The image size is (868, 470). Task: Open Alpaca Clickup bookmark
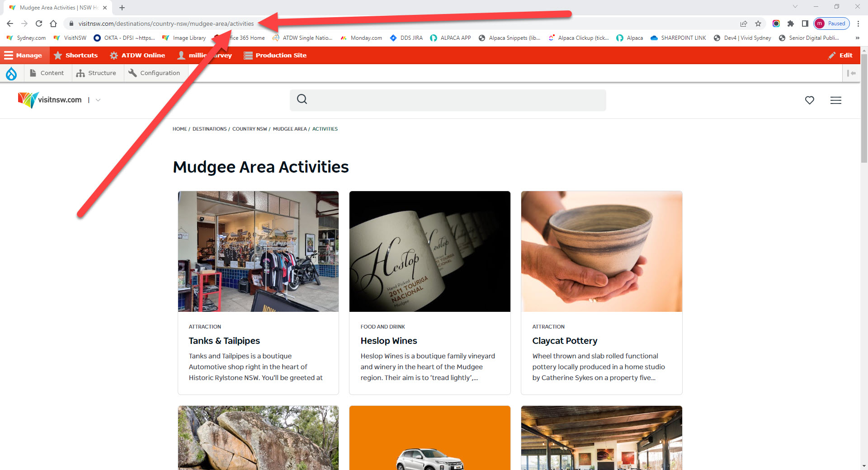579,38
